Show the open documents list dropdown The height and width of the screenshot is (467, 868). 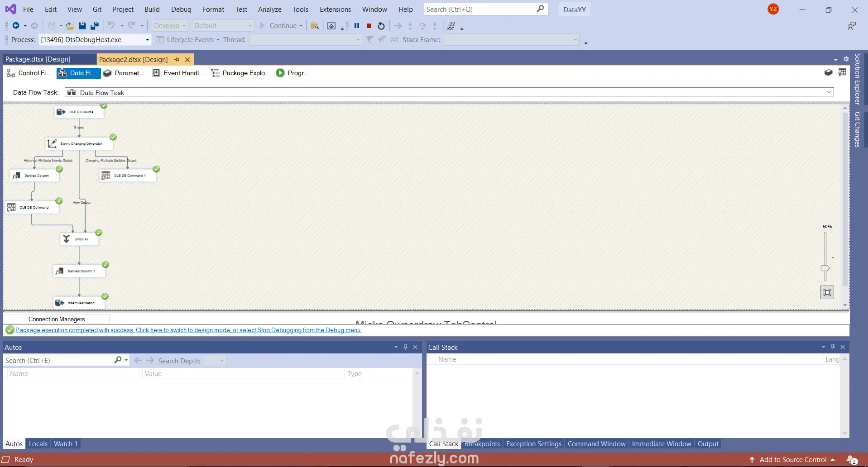[x=836, y=59]
